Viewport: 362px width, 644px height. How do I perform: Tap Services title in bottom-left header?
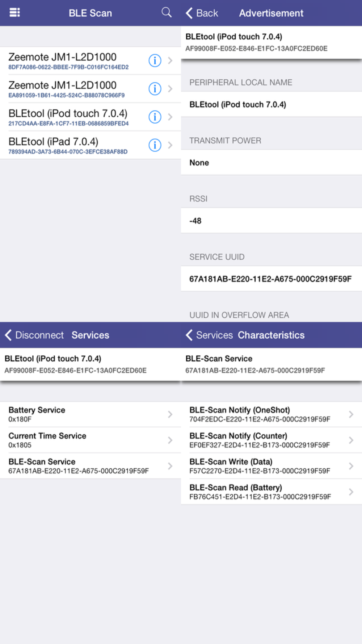coord(90,335)
